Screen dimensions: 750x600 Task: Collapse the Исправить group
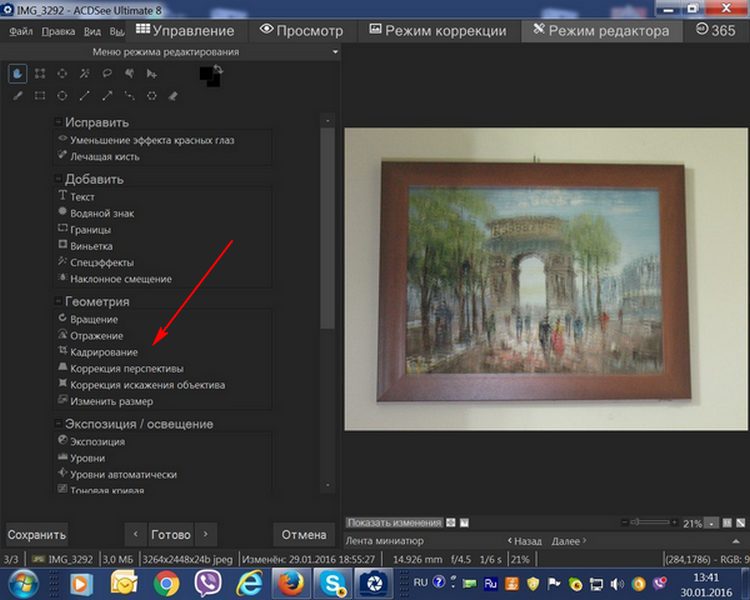coord(58,122)
